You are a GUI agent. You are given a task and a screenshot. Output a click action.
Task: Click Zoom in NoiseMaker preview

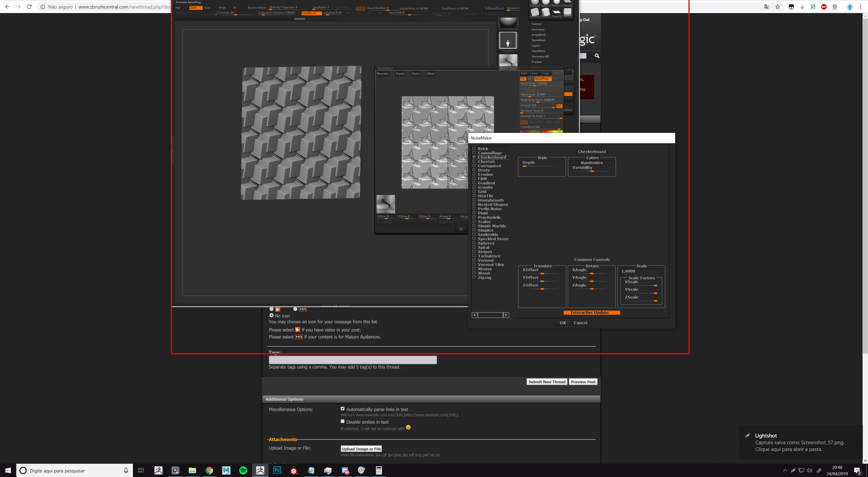point(416,73)
